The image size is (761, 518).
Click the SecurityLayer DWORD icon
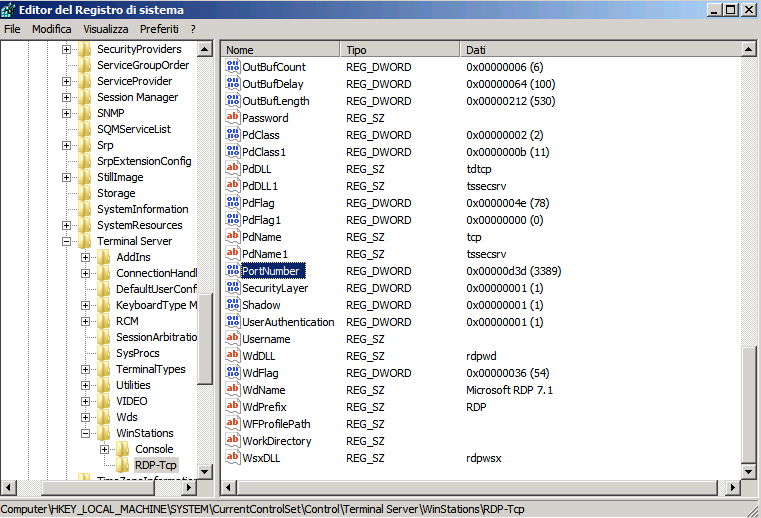click(233, 288)
